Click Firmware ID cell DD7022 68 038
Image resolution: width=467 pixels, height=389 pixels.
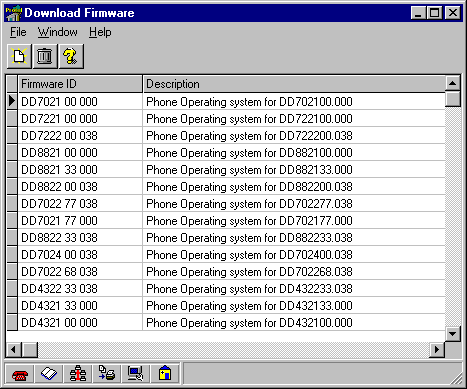tap(80, 271)
